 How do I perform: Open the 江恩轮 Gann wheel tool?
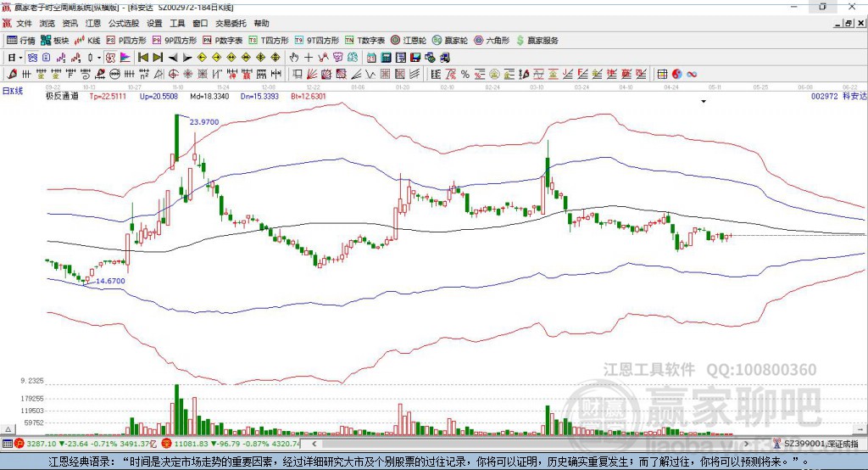pyautogui.click(x=409, y=41)
